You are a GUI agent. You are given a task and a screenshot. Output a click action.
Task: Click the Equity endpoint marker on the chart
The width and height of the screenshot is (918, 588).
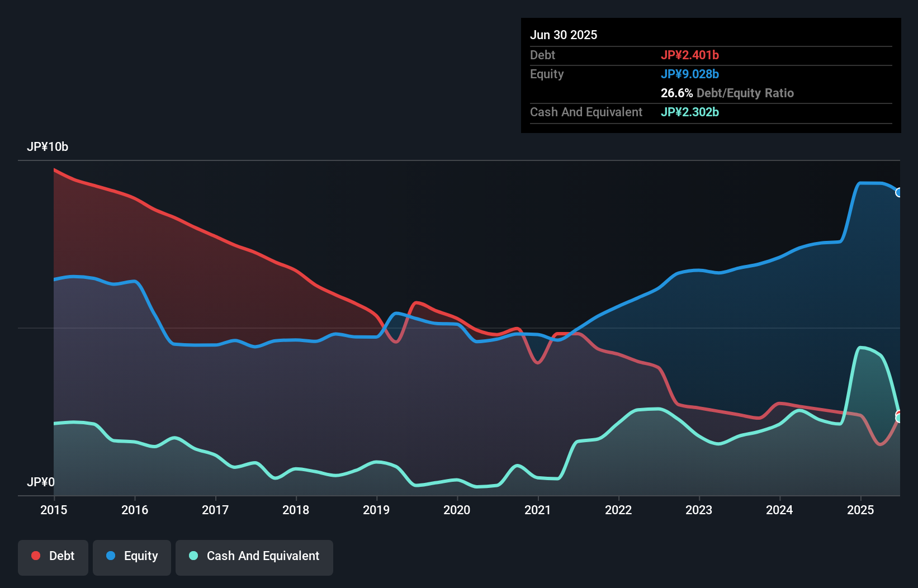[899, 192]
